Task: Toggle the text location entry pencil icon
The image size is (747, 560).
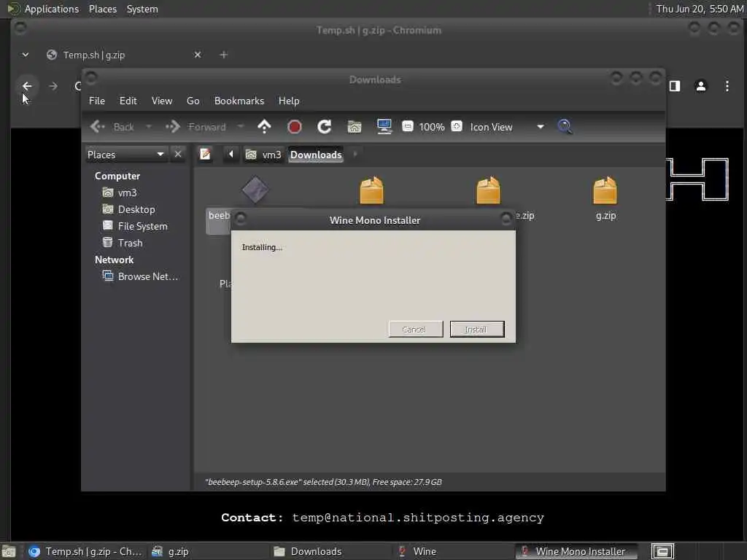Action: pos(205,155)
